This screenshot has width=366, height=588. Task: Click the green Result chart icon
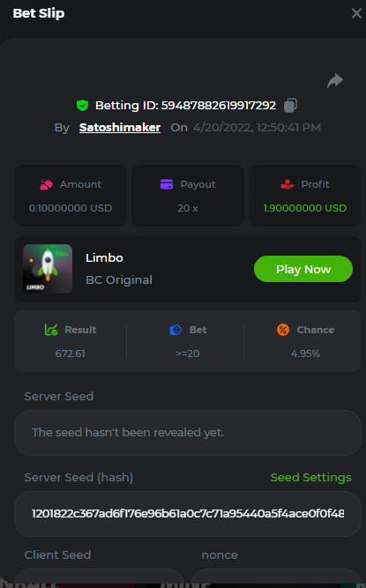(51, 330)
